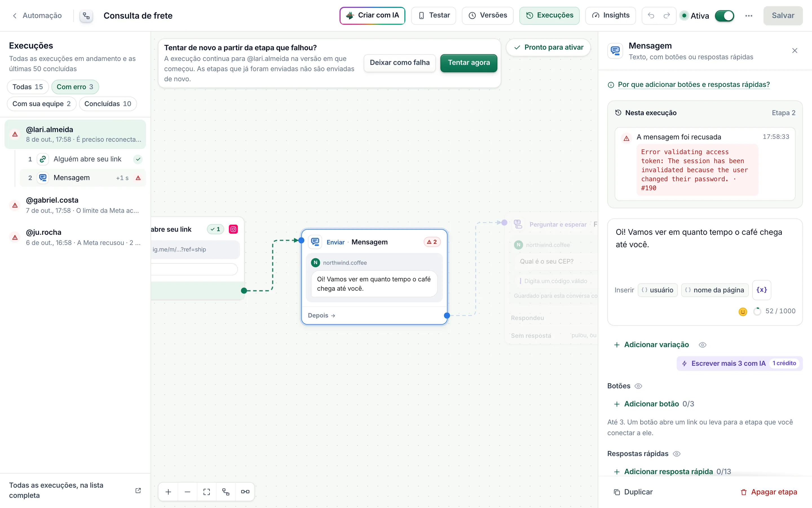The image size is (812, 508).
Task: Click the trash Apagar etapa button
Action: pos(769,492)
